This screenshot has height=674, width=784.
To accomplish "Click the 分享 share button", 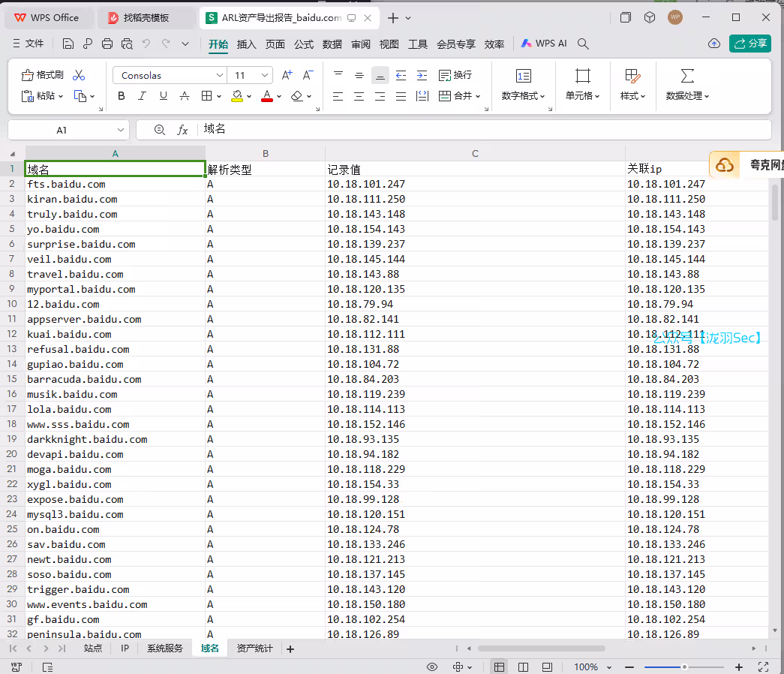I will tap(750, 44).
